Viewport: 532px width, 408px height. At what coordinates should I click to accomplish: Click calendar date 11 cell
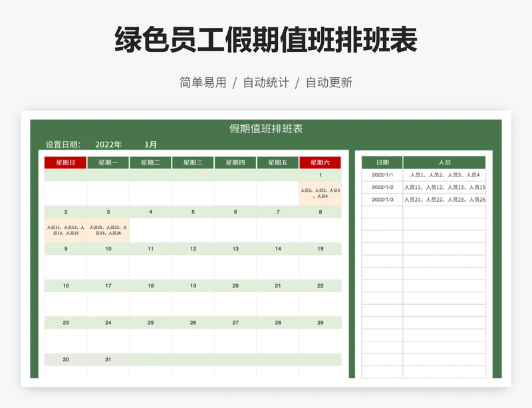tap(150, 249)
